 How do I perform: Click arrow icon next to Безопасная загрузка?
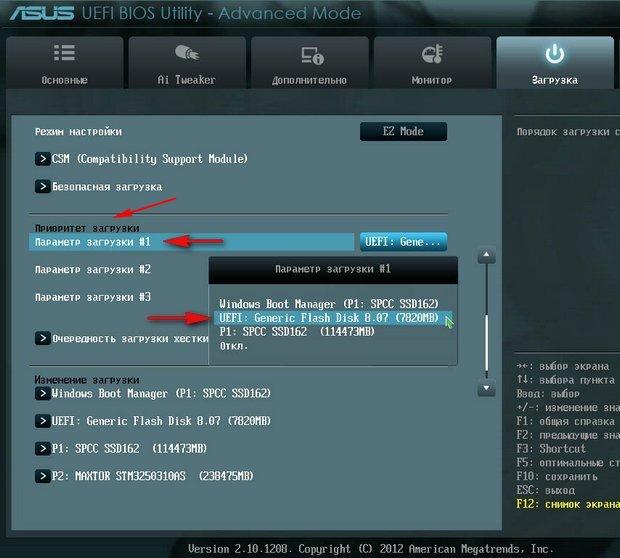point(42,186)
